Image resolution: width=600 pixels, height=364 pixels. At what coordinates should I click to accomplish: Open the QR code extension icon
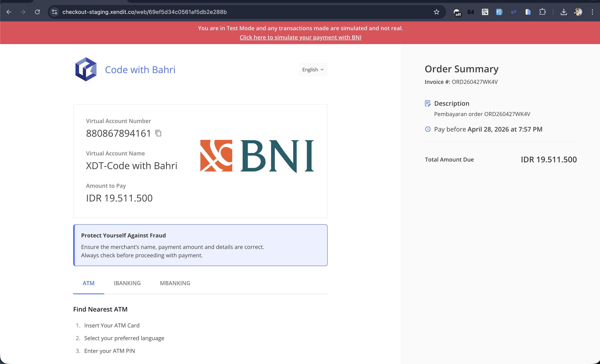pyautogui.click(x=485, y=12)
